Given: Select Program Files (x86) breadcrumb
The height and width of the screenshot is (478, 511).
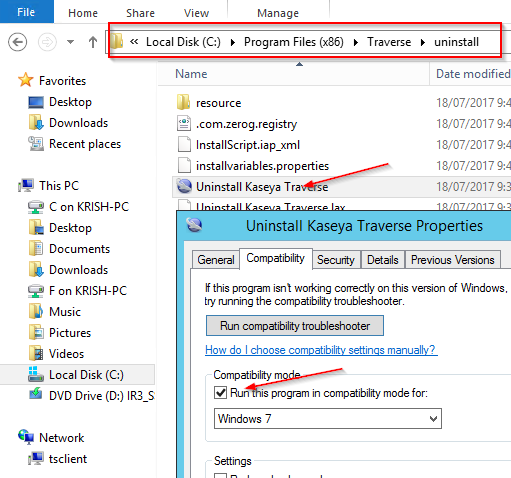Looking at the screenshot, I should pos(293,42).
